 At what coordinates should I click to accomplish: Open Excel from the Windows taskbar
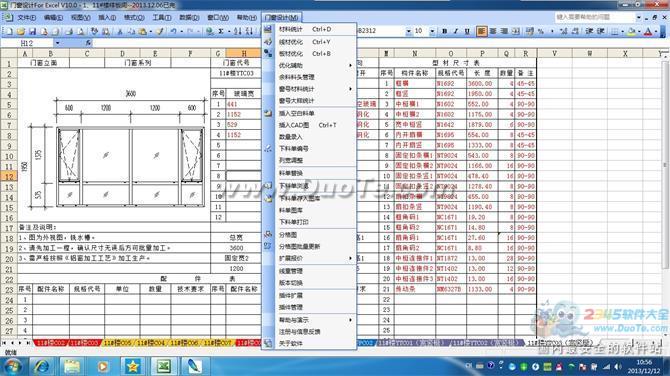pyautogui.click(x=164, y=366)
